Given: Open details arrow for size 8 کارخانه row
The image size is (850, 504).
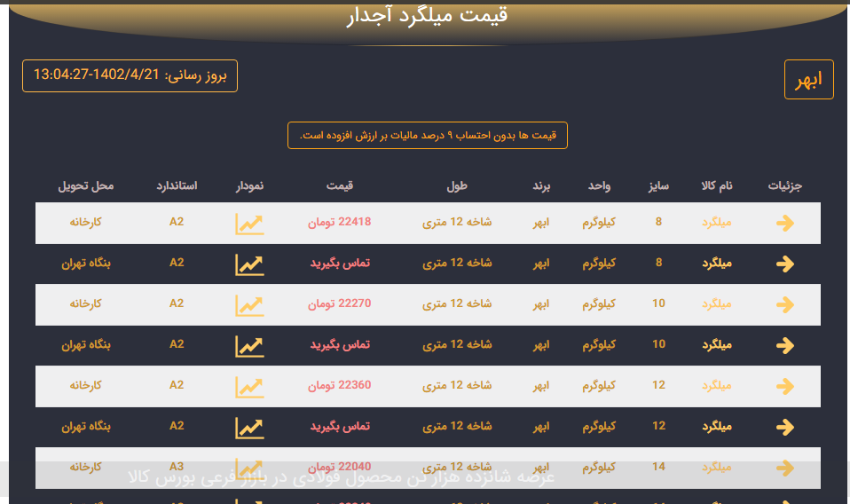Looking at the screenshot, I should click(x=784, y=224).
